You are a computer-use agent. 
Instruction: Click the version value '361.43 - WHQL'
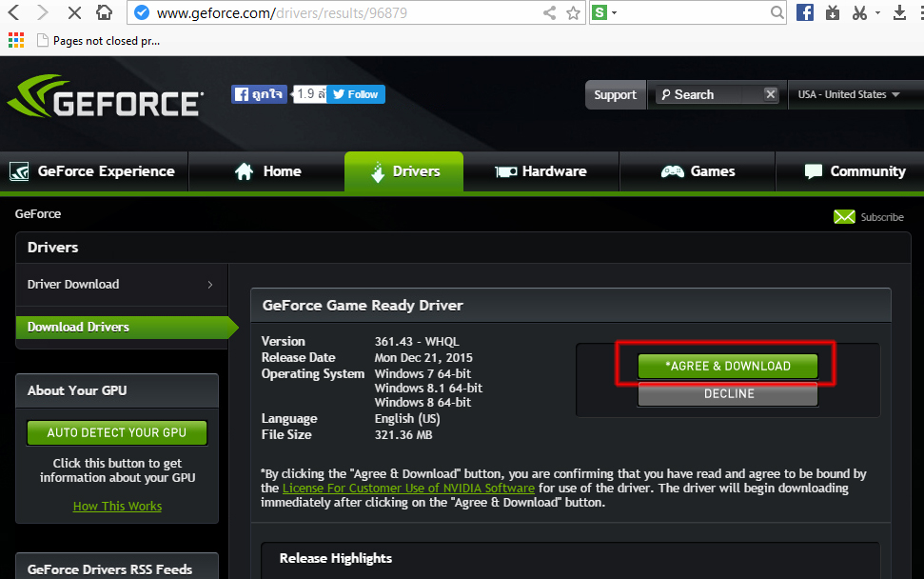coord(417,341)
